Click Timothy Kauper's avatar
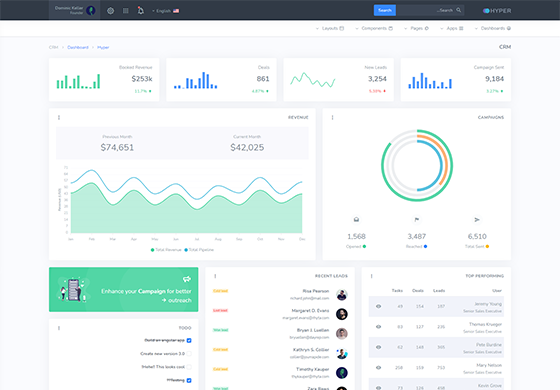This screenshot has height=390, width=560. tap(342, 373)
